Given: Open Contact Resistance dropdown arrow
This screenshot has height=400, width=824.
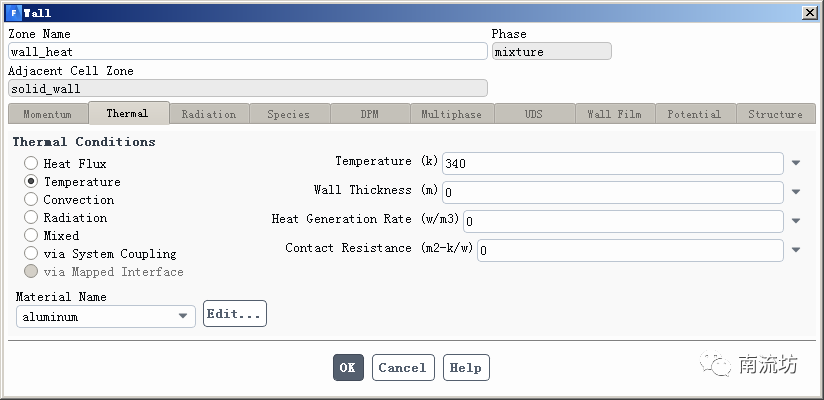Looking at the screenshot, I should pos(796,250).
